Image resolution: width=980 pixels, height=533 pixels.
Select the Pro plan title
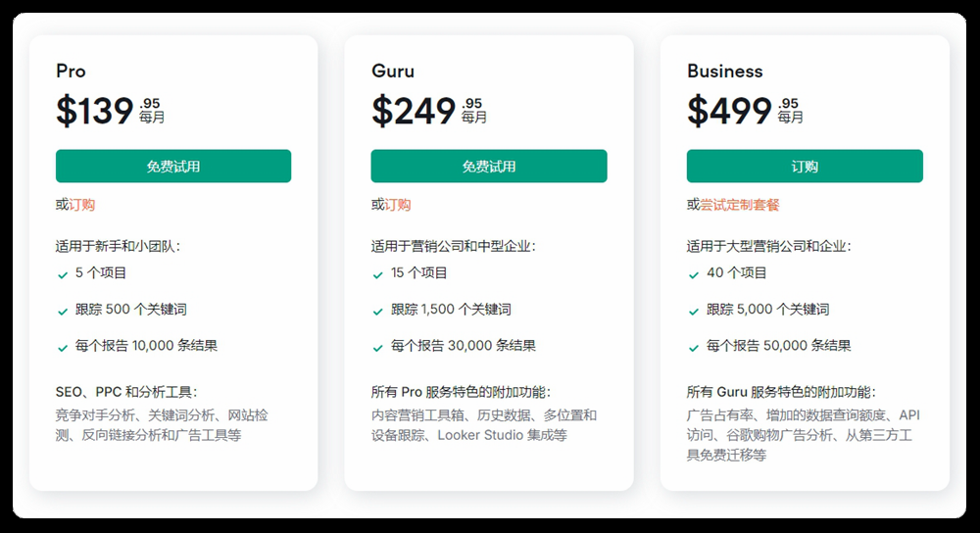(71, 72)
